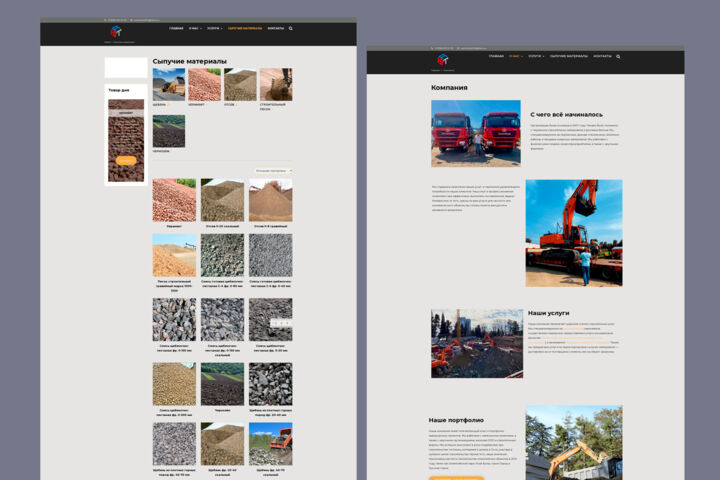Open the Строительный песок category thumbnail
The width and height of the screenshot is (720, 480).
coord(276,85)
